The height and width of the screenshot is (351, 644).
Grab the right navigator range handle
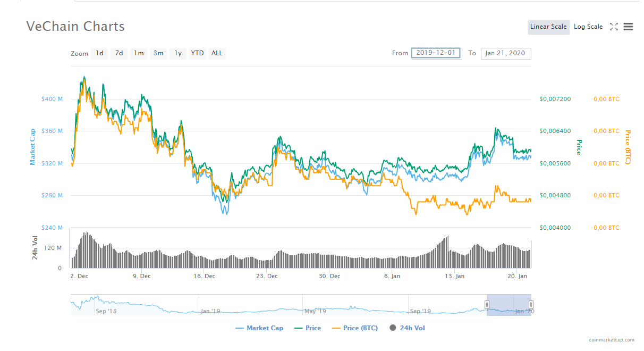(531, 305)
